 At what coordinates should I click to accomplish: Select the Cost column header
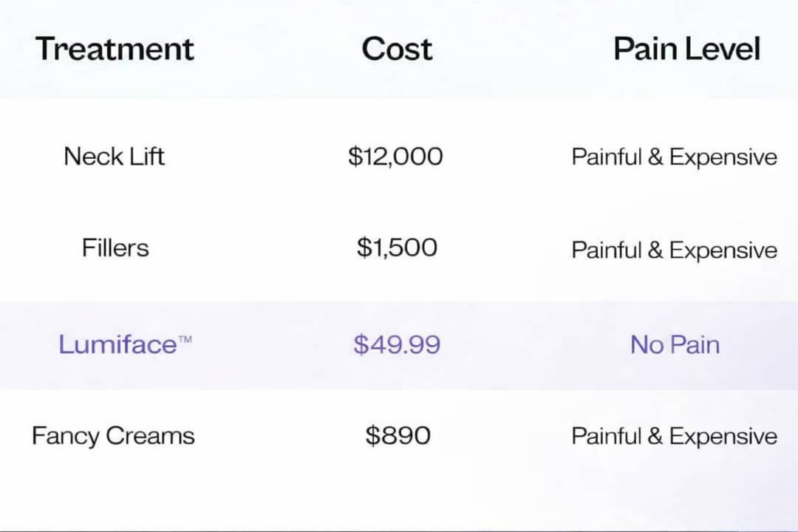[x=397, y=50]
